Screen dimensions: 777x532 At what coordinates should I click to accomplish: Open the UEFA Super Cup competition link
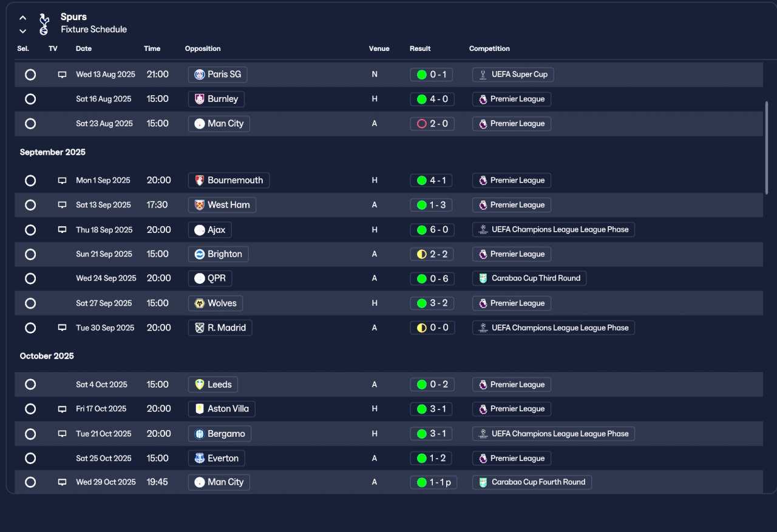(x=513, y=75)
